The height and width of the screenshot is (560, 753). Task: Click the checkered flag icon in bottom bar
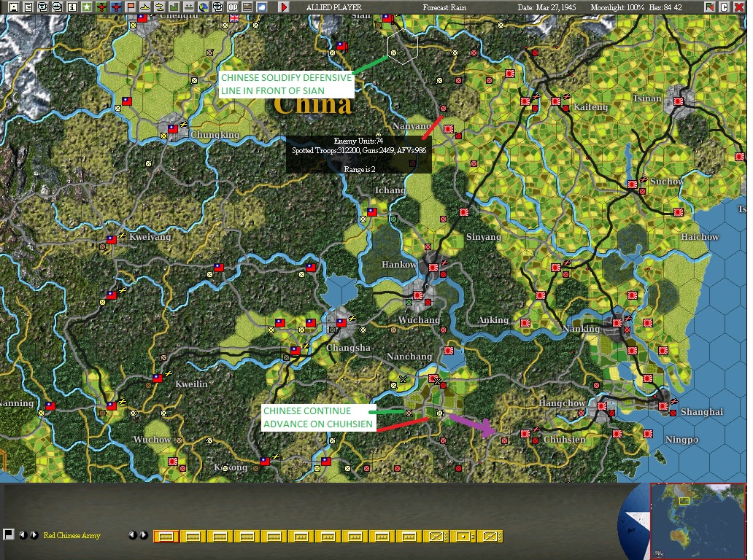click(8, 534)
